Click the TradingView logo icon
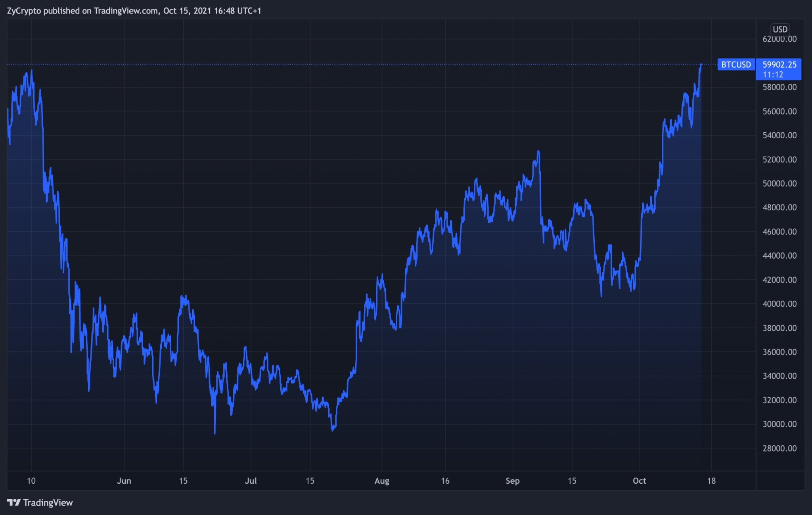 (x=13, y=502)
